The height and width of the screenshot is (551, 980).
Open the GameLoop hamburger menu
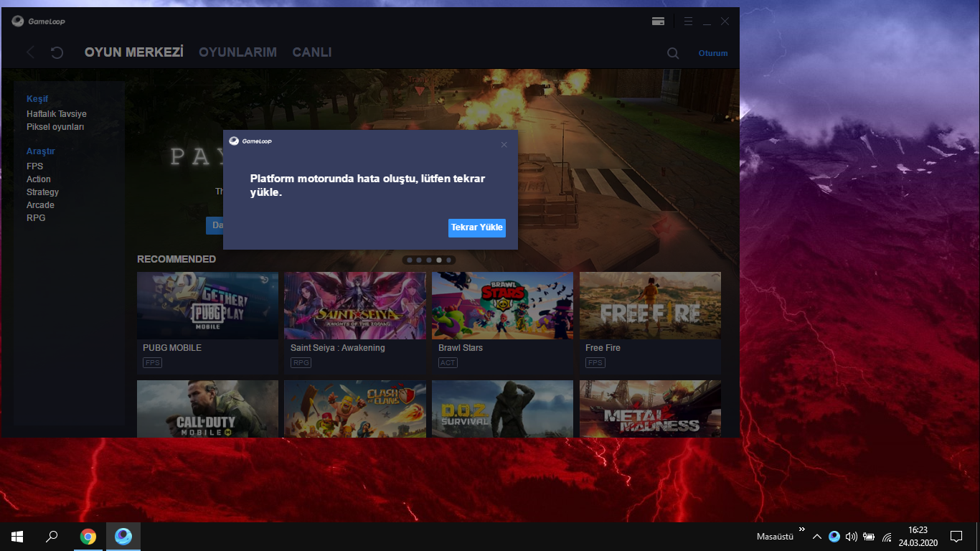click(688, 22)
